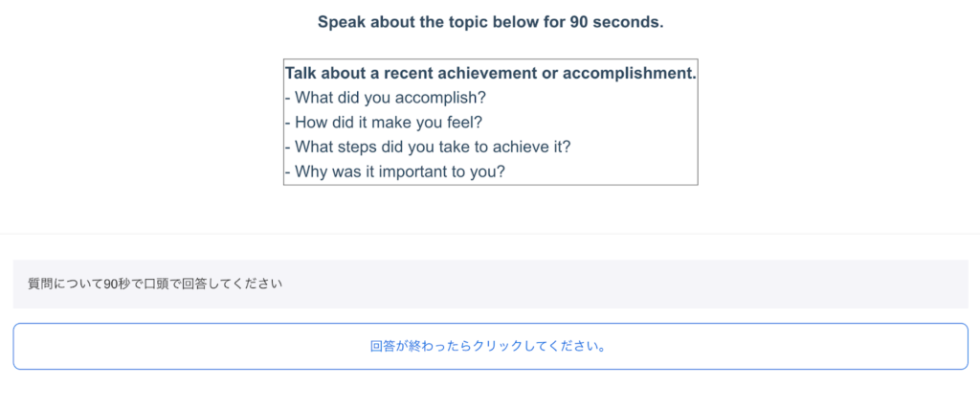Image resolution: width=980 pixels, height=411 pixels.
Task: Click the Japanese instruction 質問について90秒で口頭で回答してください
Action: tap(155, 284)
